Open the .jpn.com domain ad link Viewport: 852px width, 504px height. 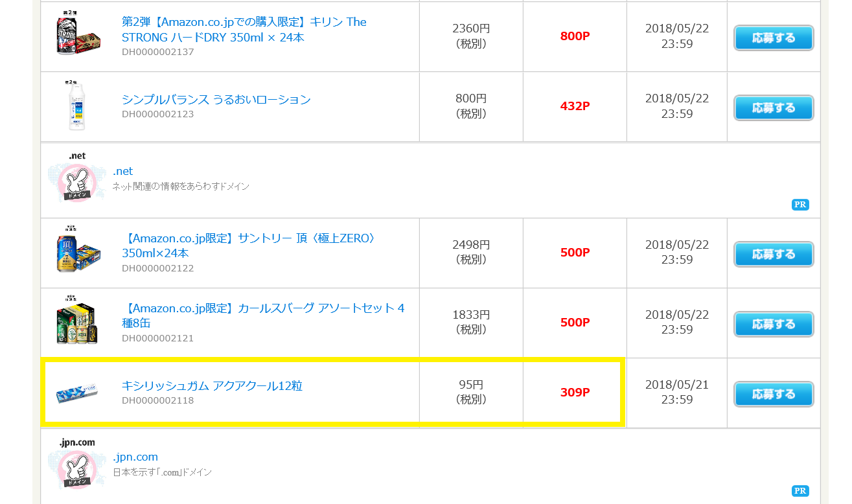point(135,457)
